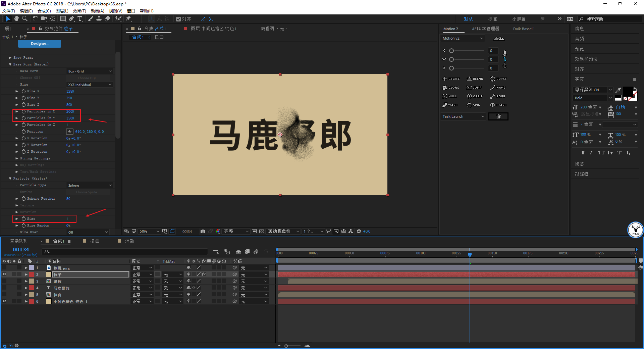
Task: Select the Pan Behind anchor point tool
Action: pos(53,19)
